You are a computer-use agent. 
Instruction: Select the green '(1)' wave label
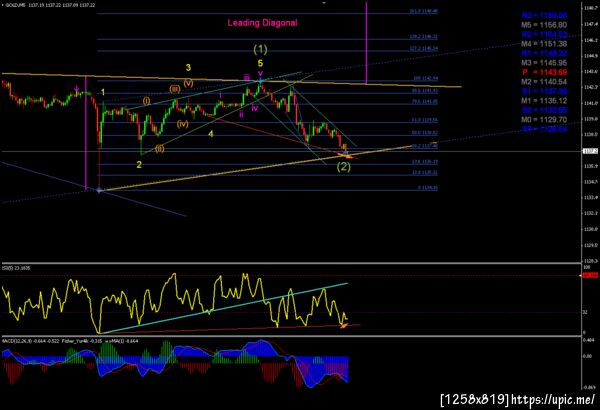tap(261, 49)
